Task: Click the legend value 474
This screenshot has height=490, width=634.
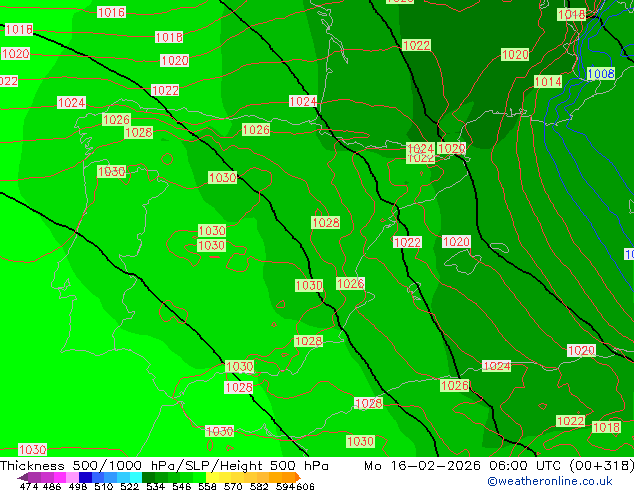Action: coord(29,486)
